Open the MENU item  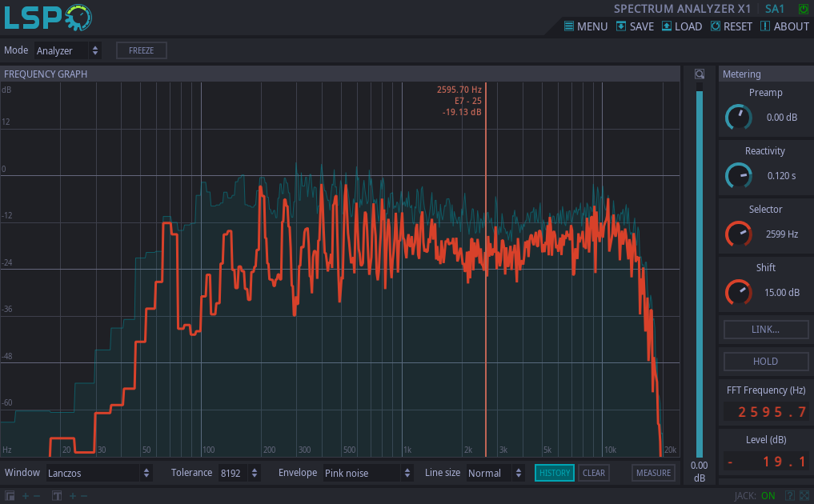click(x=586, y=26)
